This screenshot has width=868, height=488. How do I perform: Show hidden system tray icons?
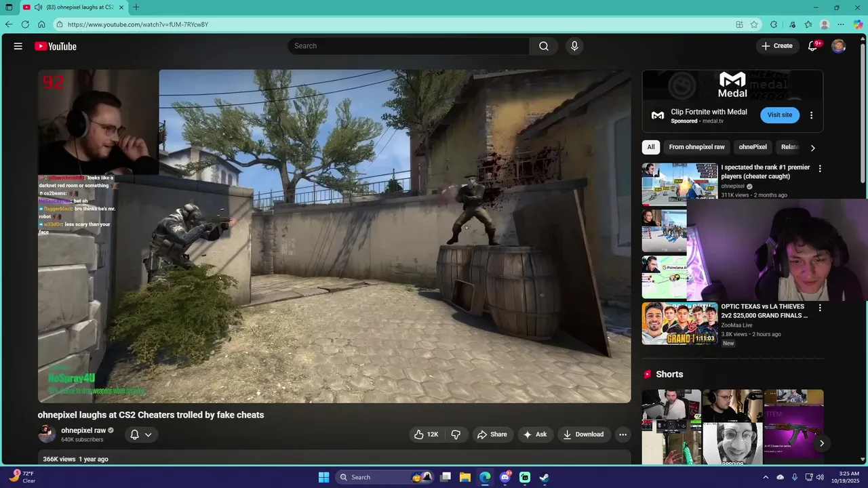[x=766, y=477]
